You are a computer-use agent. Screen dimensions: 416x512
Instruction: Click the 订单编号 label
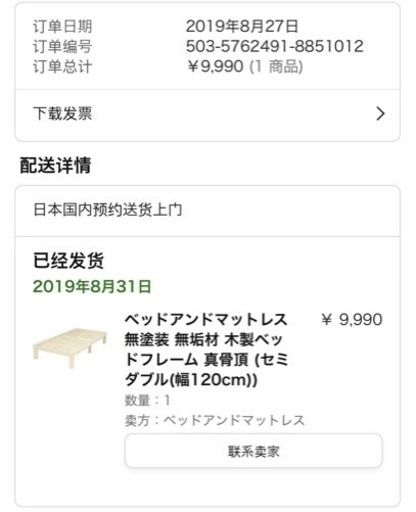click(62, 46)
